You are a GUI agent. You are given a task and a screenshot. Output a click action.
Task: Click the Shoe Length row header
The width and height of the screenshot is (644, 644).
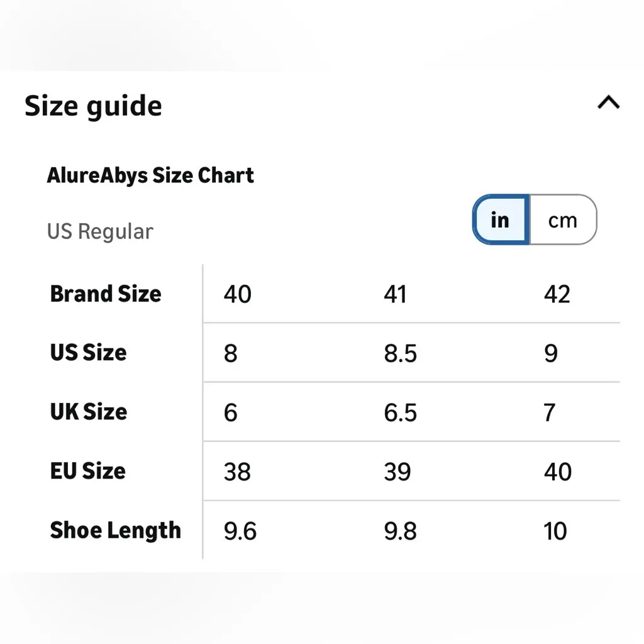[x=115, y=530]
